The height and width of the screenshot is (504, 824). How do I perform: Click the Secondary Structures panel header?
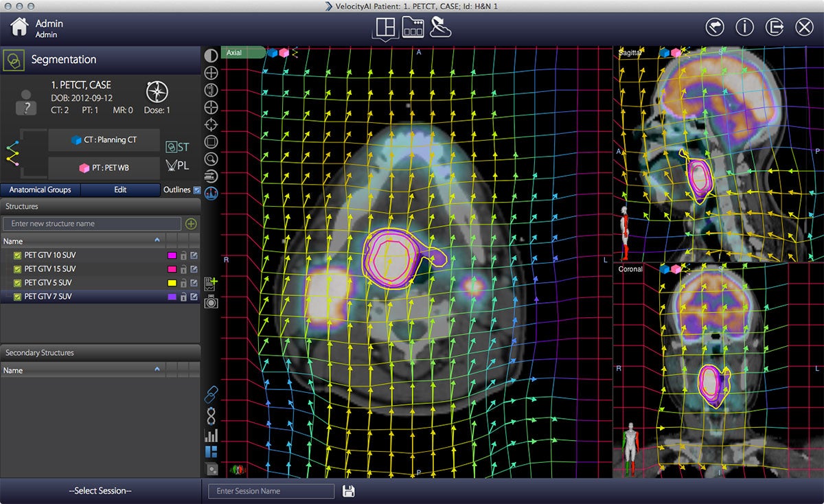pyautogui.click(x=100, y=352)
